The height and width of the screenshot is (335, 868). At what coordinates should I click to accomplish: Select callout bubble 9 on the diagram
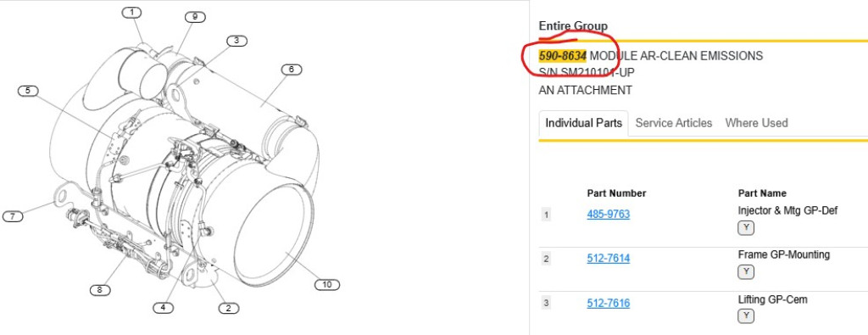[195, 17]
